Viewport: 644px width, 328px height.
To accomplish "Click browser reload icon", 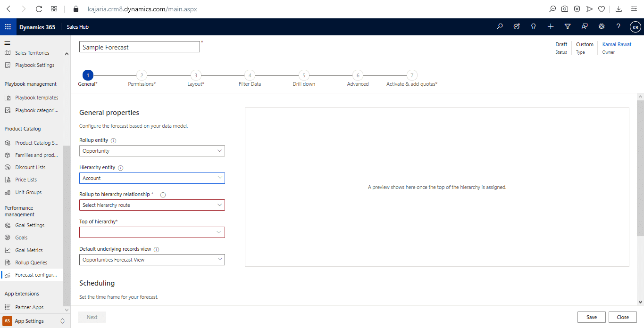I will coord(39,8).
